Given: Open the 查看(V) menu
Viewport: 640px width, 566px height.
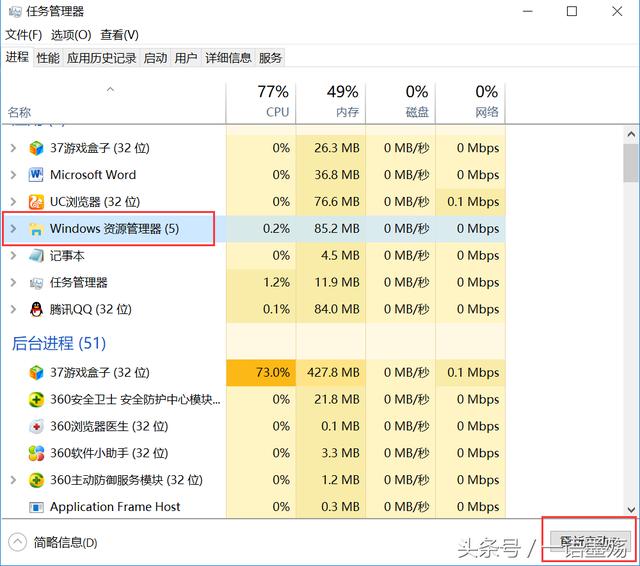Looking at the screenshot, I should [x=119, y=35].
